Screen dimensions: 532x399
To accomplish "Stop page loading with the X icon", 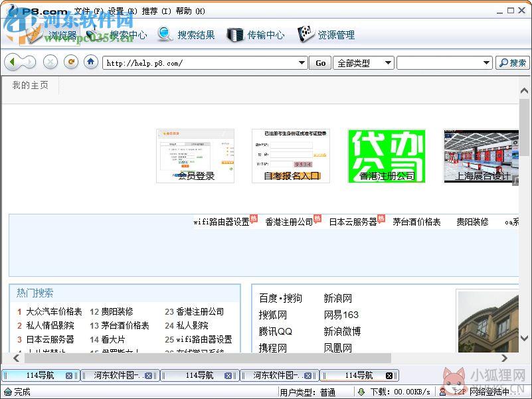I will pyautogui.click(x=50, y=62).
